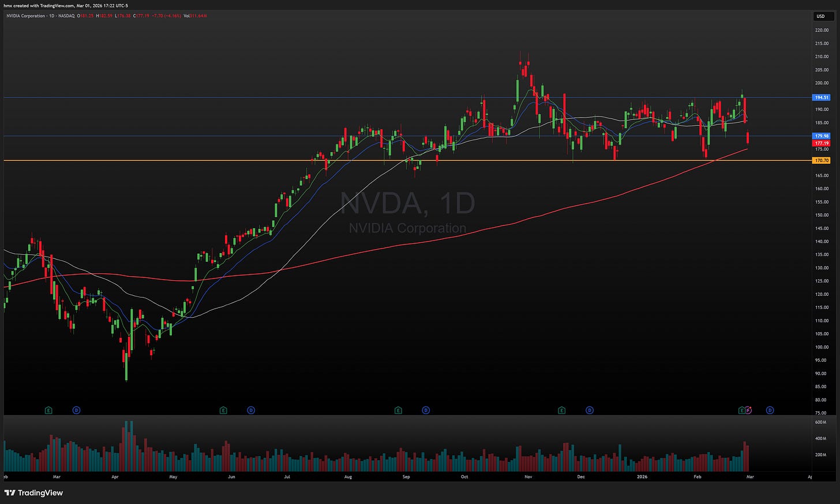Click the 200M volume axis label

point(820,454)
